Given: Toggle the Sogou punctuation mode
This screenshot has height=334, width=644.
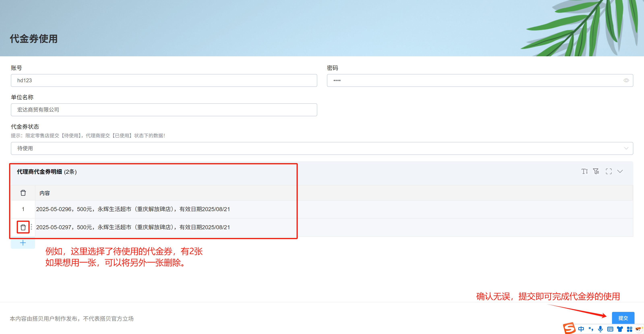Looking at the screenshot, I should tap(591, 329).
